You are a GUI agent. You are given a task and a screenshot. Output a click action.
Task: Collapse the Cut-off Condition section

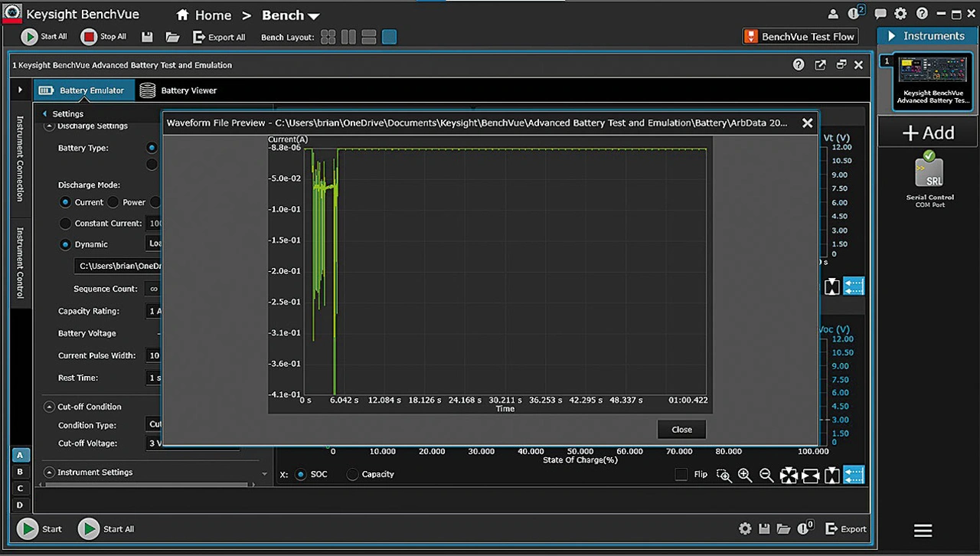tap(49, 407)
